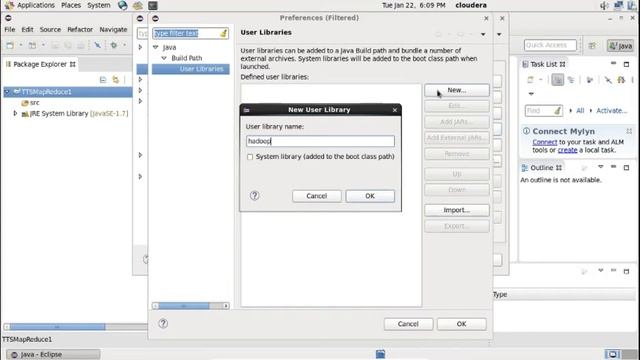The height and width of the screenshot is (360, 640).
Task: Open the Outline view menu arrow
Action: [x=600, y=167]
